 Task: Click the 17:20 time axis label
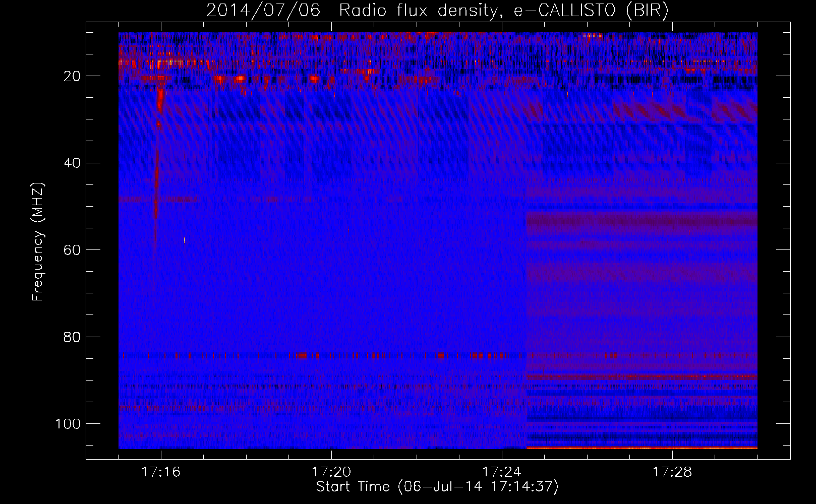point(331,472)
